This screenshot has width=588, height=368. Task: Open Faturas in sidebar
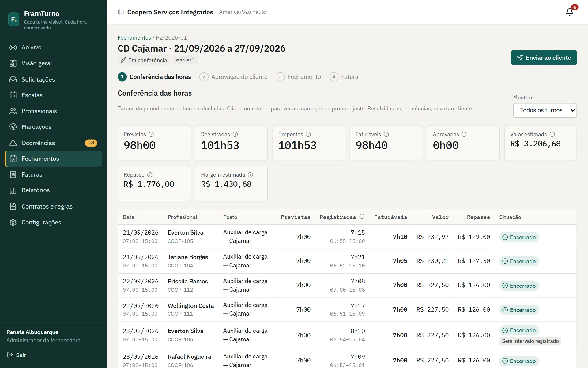(53, 174)
